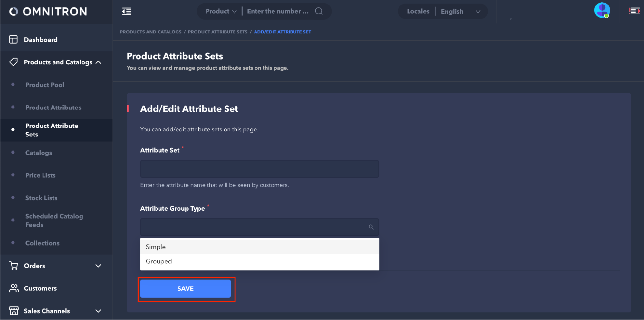Choose Grouped attribute group type
This screenshot has width=644, height=320.
coord(159,261)
